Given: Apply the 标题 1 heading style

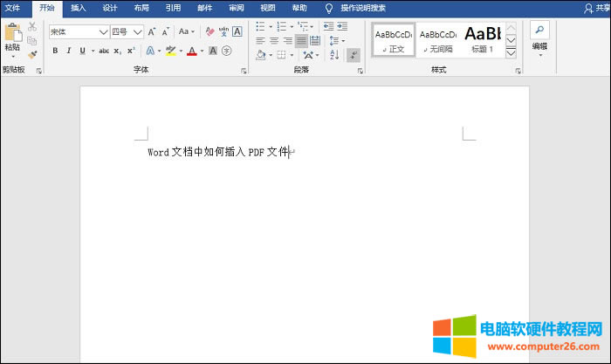Looking at the screenshot, I should 481,39.
